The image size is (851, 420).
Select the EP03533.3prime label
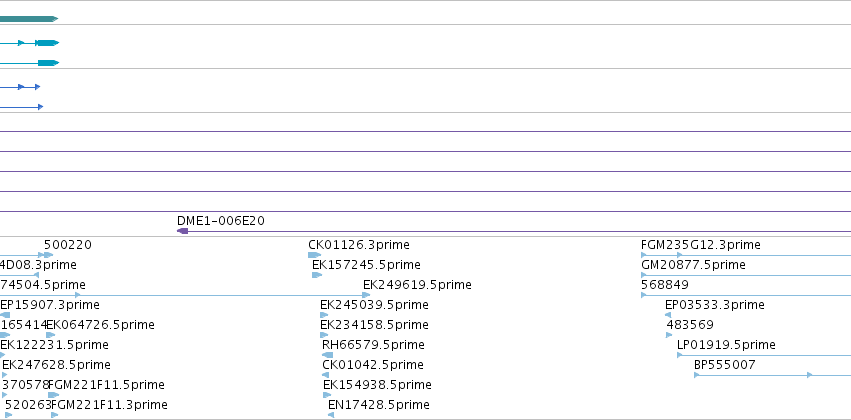click(x=715, y=305)
